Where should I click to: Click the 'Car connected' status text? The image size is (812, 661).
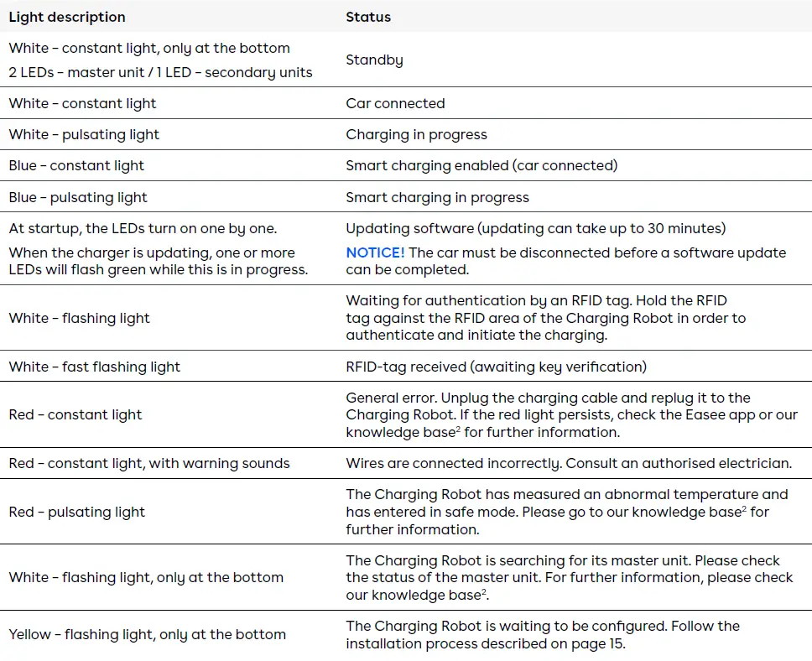[x=395, y=104]
